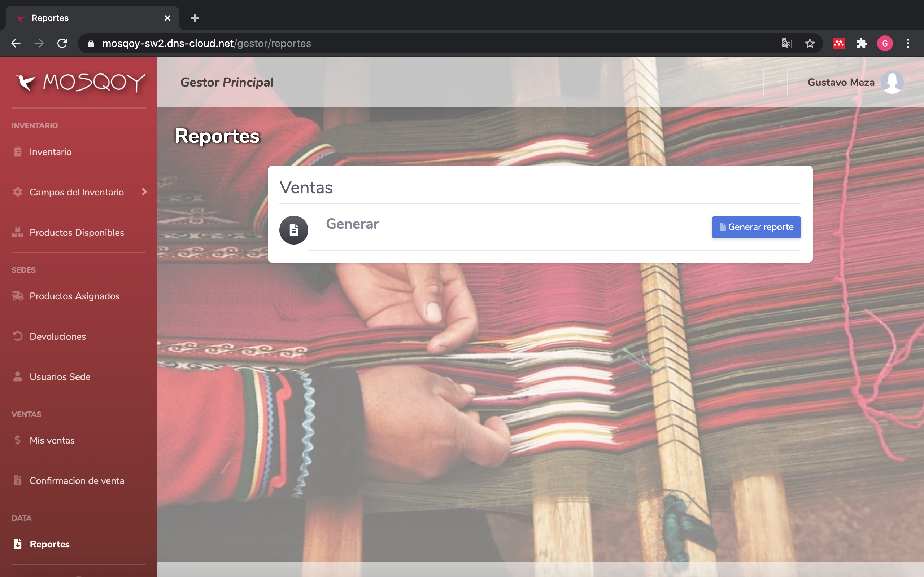Bookmark this page with star icon
924x577 pixels.
[810, 44]
